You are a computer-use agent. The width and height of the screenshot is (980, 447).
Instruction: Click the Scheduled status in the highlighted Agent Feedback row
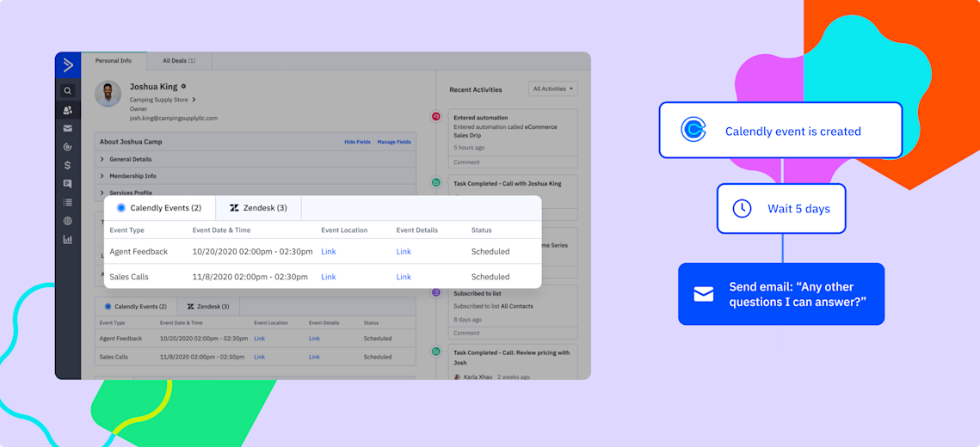click(x=490, y=252)
